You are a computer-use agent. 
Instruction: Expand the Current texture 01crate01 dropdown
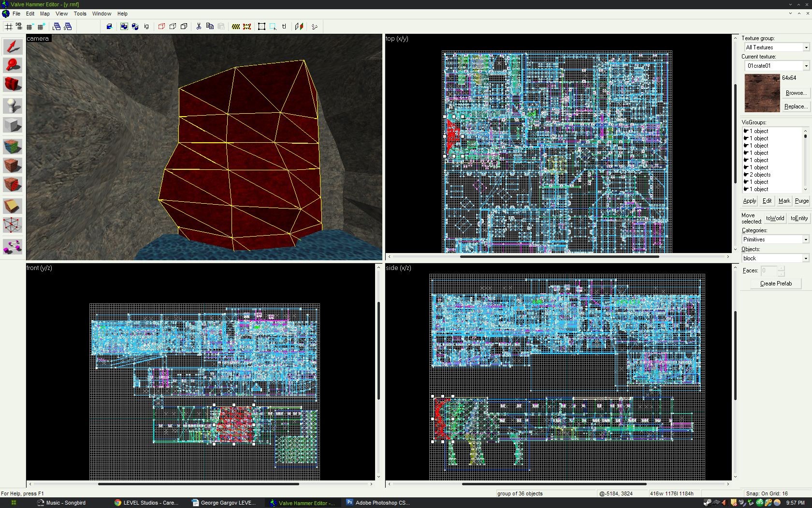777,66
